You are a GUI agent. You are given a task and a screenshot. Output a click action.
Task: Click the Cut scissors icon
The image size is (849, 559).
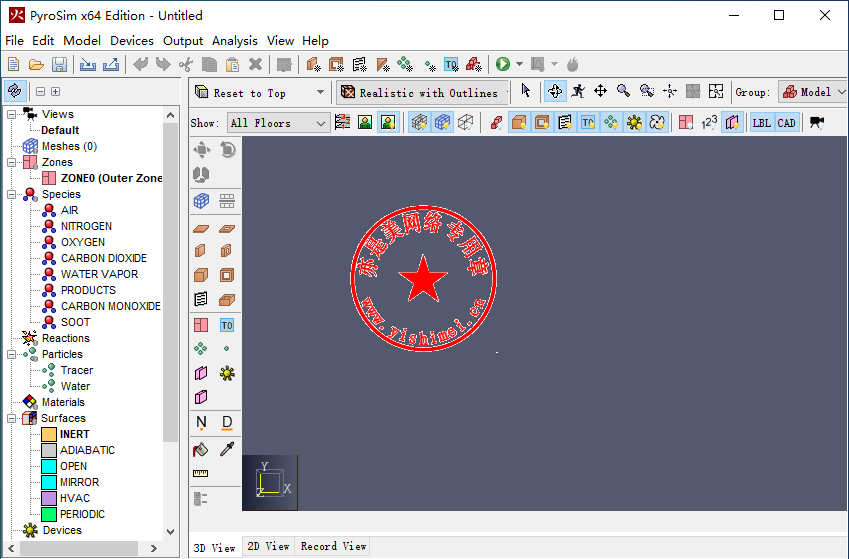click(186, 64)
